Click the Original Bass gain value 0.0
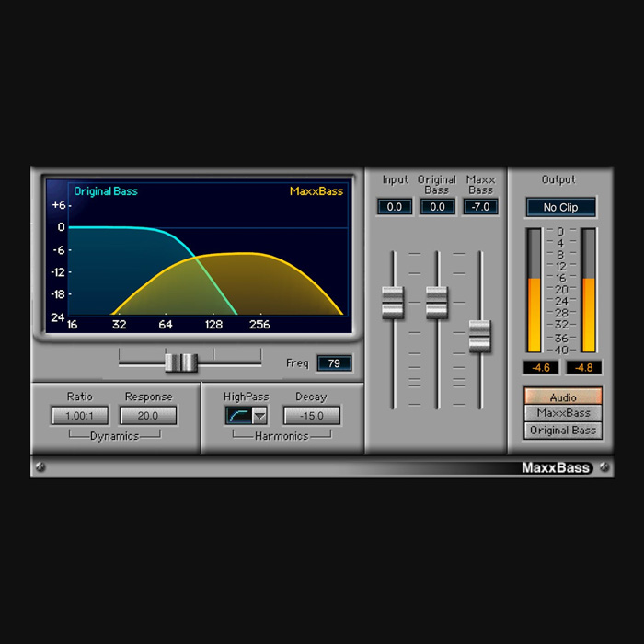Screen dimensions: 644x644 [x=437, y=207]
